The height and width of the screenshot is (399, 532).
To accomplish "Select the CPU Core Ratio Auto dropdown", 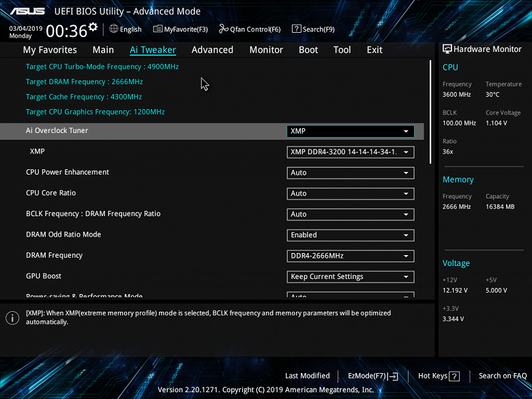I will (351, 194).
